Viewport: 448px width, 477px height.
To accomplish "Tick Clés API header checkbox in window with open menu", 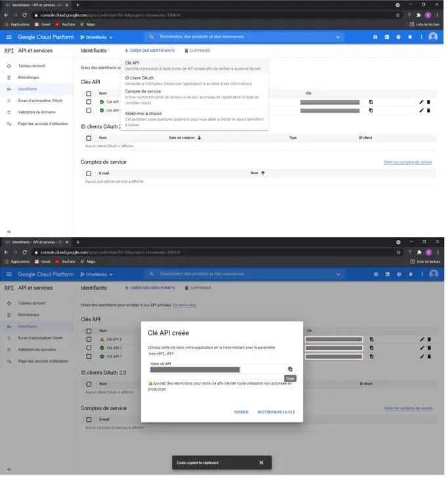I will pos(89,93).
